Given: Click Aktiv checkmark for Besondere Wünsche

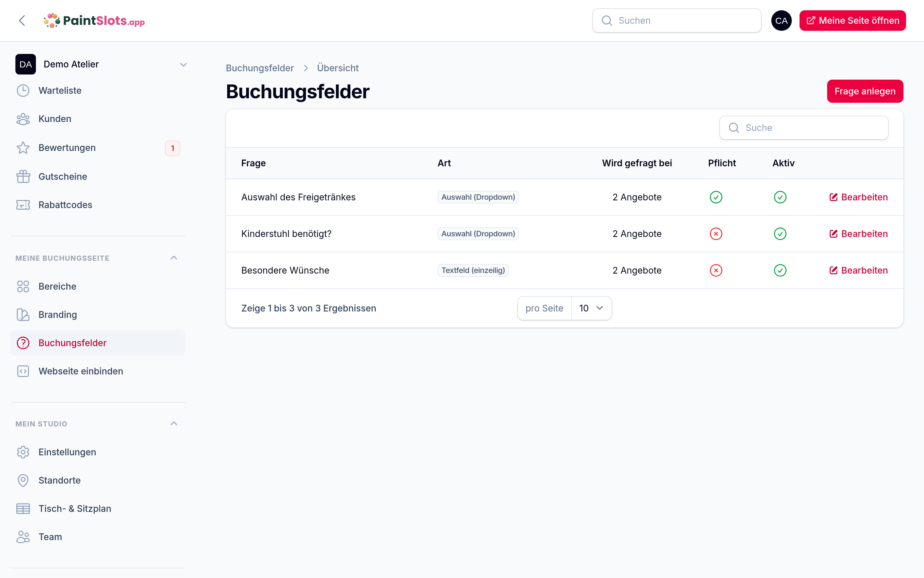Looking at the screenshot, I should pyautogui.click(x=780, y=270).
